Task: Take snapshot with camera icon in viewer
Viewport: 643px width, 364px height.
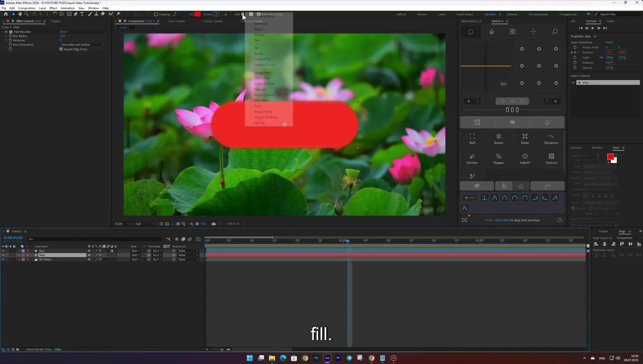Action: pos(214,224)
